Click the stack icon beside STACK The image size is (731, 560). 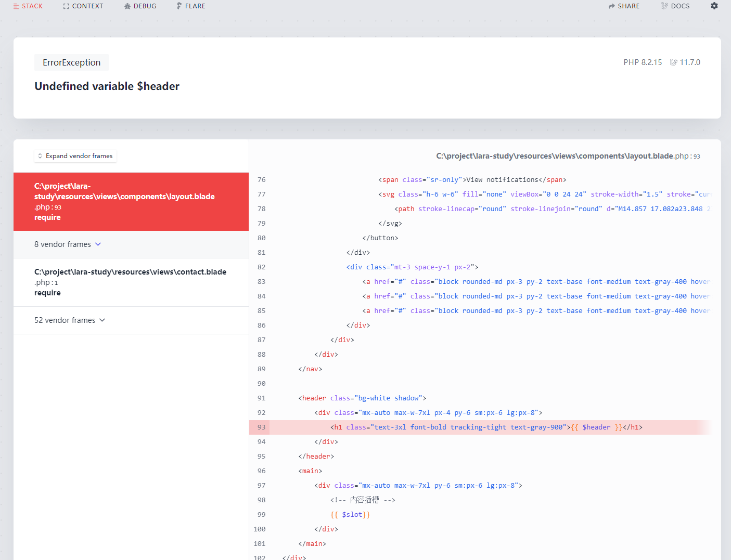(16, 6)
